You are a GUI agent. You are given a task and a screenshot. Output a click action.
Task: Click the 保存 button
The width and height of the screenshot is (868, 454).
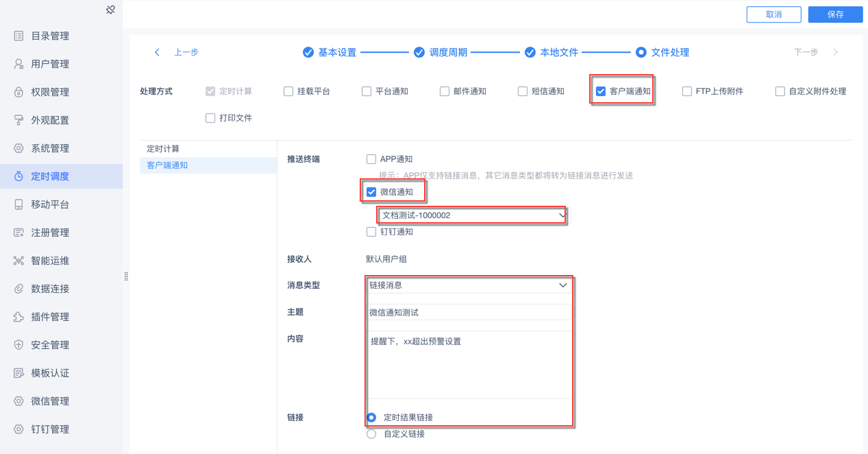(835, 14)
